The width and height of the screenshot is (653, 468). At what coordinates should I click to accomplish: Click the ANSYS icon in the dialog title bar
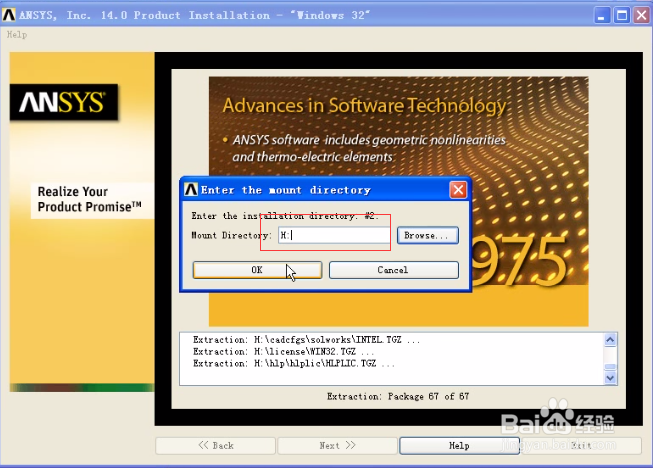coord(191,190)
